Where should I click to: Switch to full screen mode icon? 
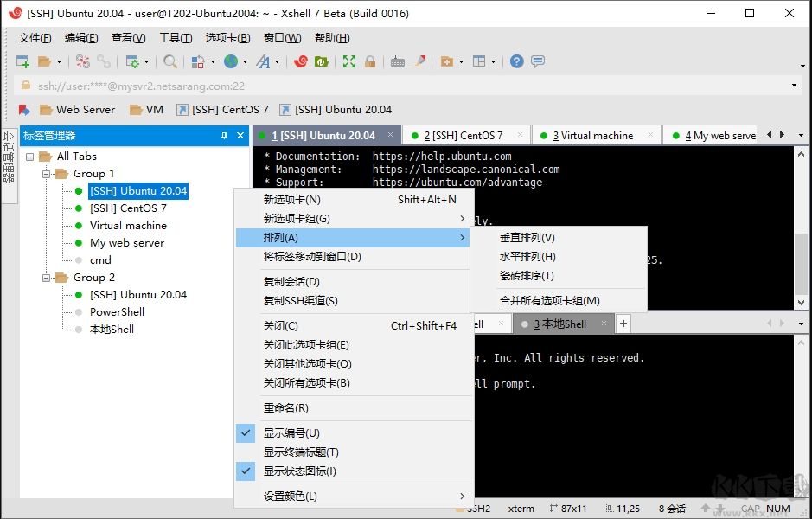pos(349,61)
